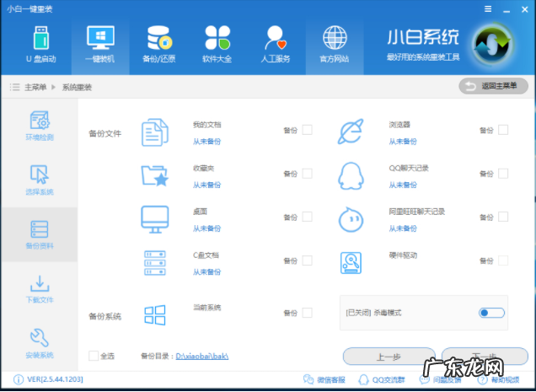
Task: Open 微信客服 in the status bar
Action: 324,379
